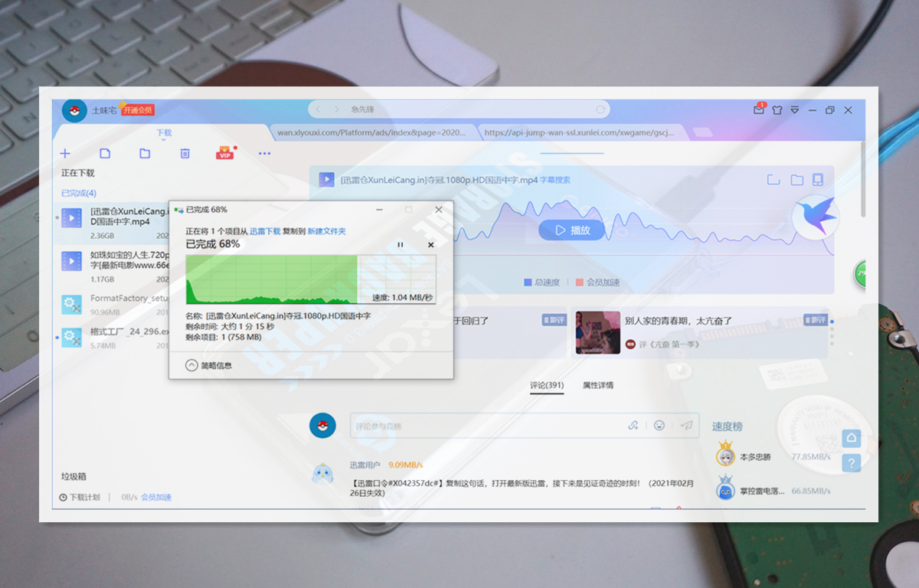Pause the file copy in the progress dialog
Image resolution: width=919 pixels, height=588 pixels.
click(x=400, y=244)
